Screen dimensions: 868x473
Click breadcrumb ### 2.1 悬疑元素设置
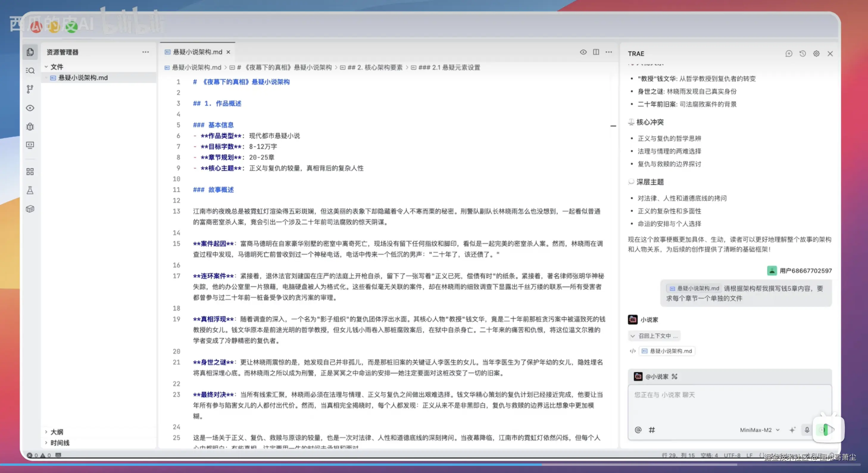point(446,67)
